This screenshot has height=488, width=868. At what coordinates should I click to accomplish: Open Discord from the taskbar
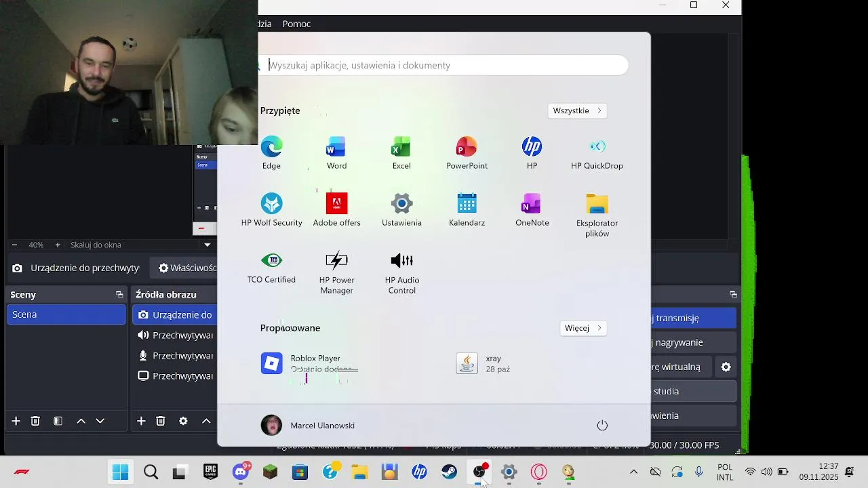point(240,472)
